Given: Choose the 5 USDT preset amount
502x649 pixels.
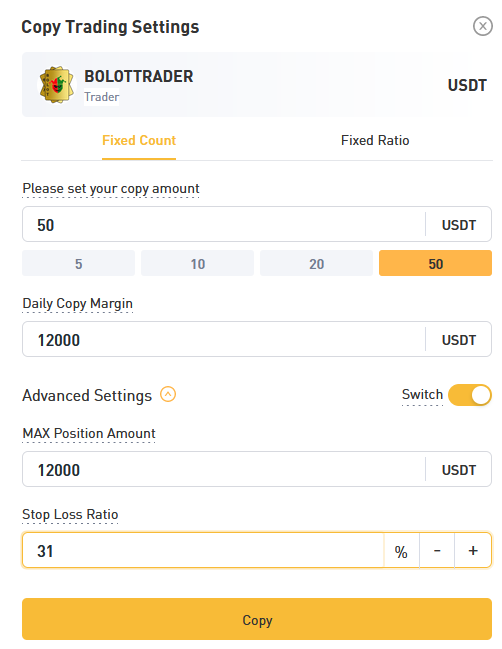Looking at the screenshot, I should tap(79, 263).
